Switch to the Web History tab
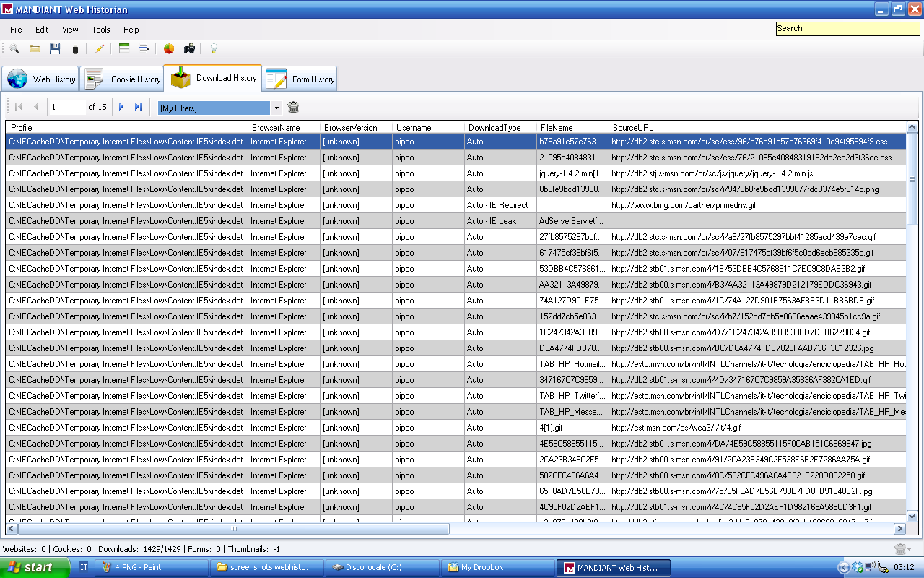This screenshot has width=924, height=578. [x=40, y=79]
